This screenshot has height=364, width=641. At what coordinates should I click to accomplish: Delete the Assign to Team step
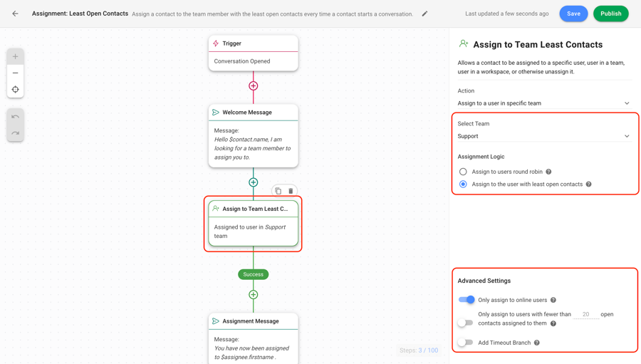point(291,191)
